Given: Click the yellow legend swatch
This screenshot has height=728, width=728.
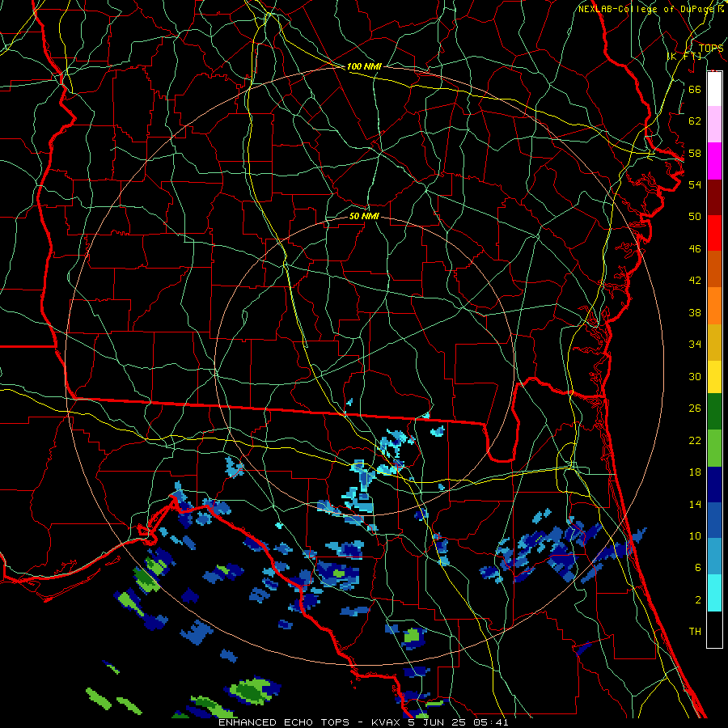Looking at the screenshot, I should 714,377.
